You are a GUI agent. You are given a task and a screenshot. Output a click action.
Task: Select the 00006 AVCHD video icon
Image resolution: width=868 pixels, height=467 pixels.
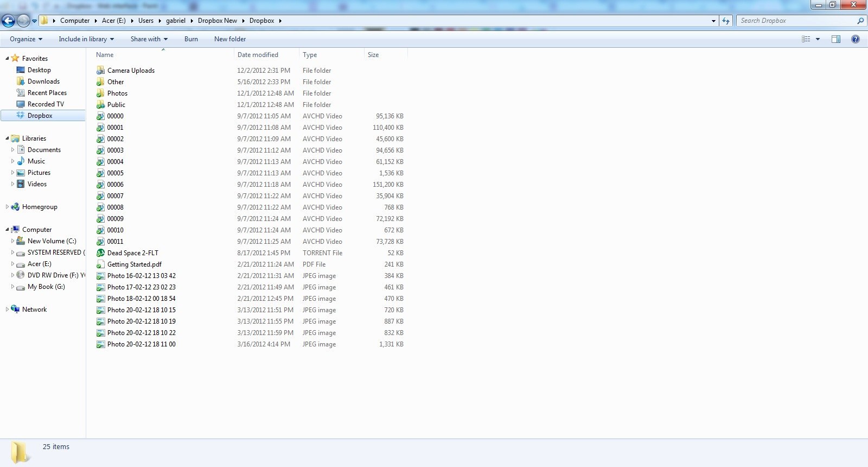pyautogui.click(x=100, y=185)
